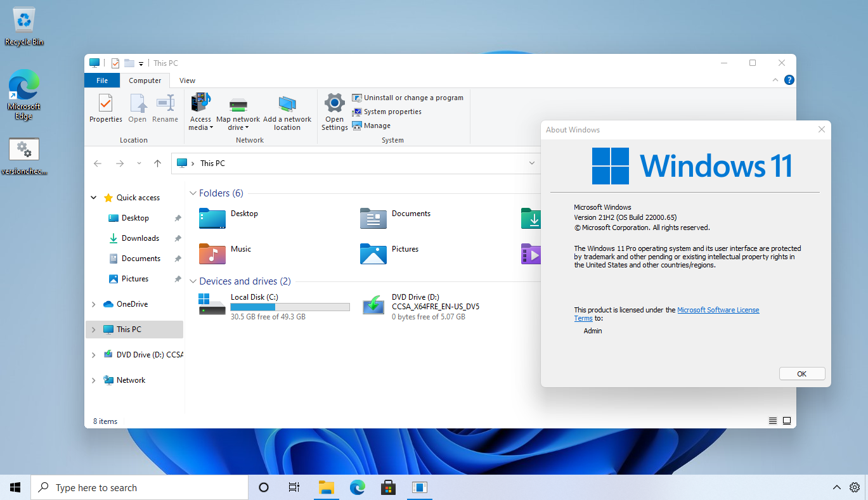Image resolution: width=868 pixels, height=500 pixels.
Task: Collapse the ribbon with the chevron
Action: coord(775,80)
